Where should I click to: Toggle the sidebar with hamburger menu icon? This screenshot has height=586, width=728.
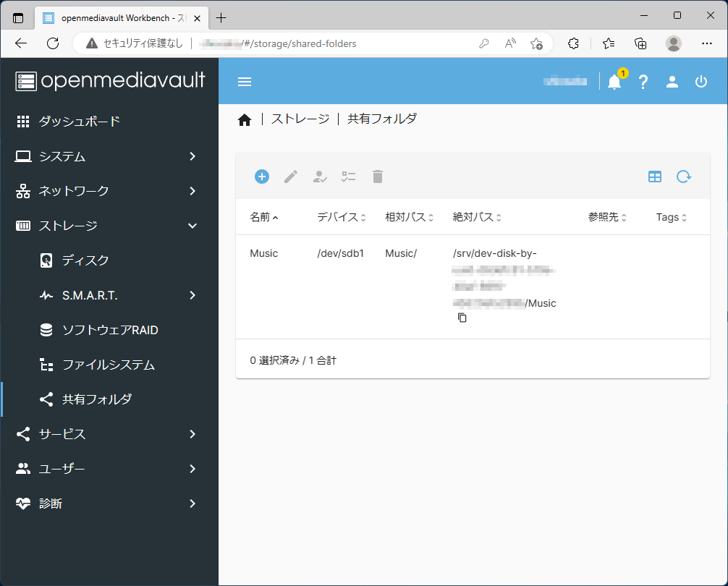[245, 82]
